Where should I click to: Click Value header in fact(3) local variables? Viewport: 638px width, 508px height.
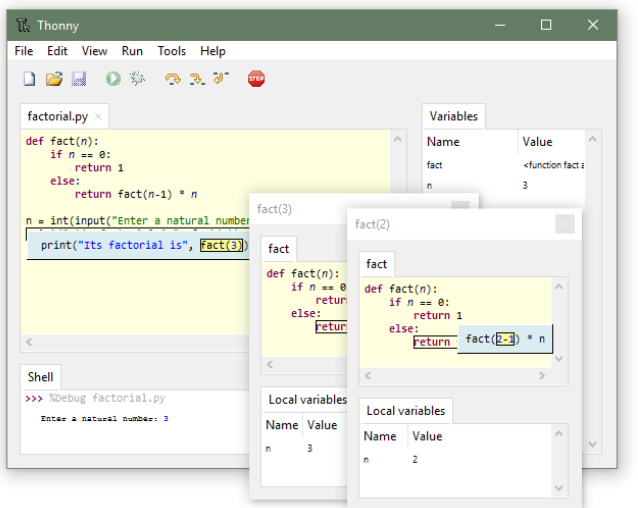click(x=325, y=425)
